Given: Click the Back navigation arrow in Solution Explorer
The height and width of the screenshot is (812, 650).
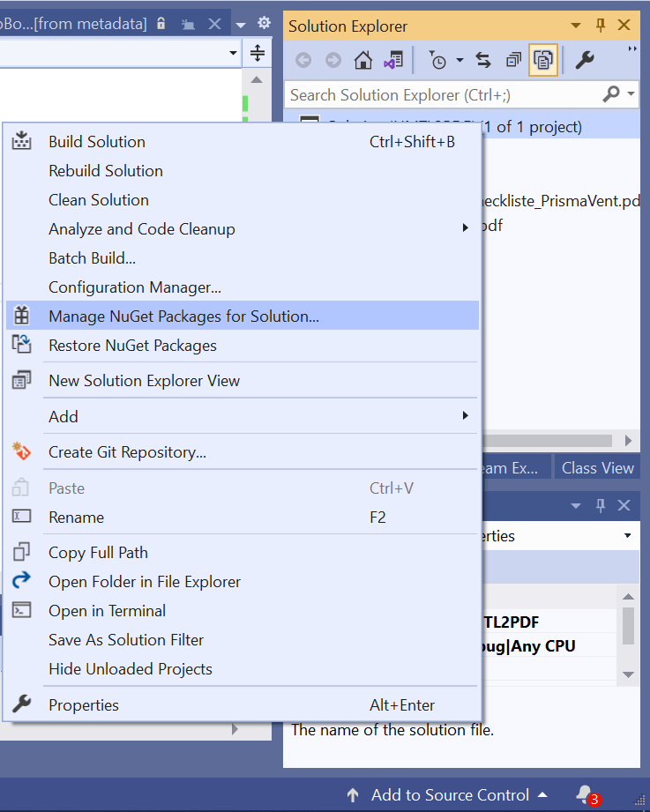Looking at the screenshot, I should tap(303, 61).
